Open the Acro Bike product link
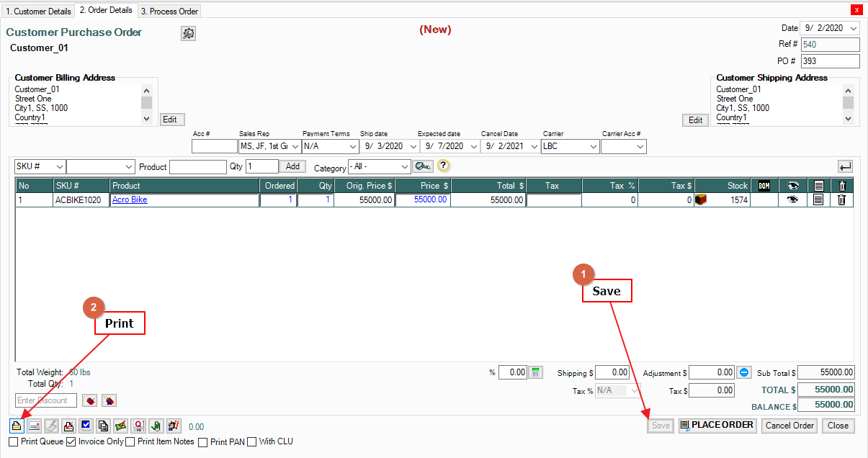Image resolution: width=868 pixels, height=458 pixels. point(130,200)
